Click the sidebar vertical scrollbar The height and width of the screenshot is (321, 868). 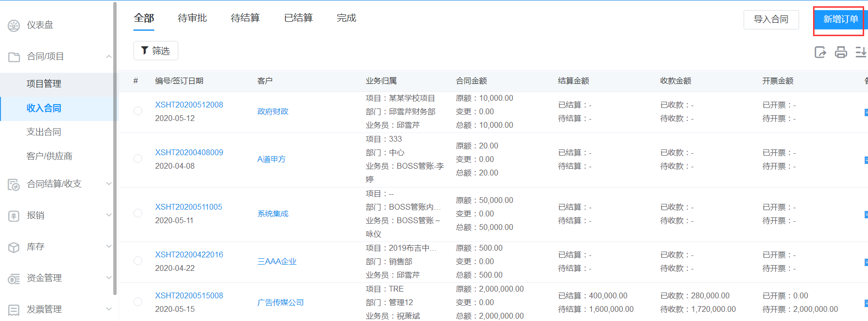coord(115,148)
